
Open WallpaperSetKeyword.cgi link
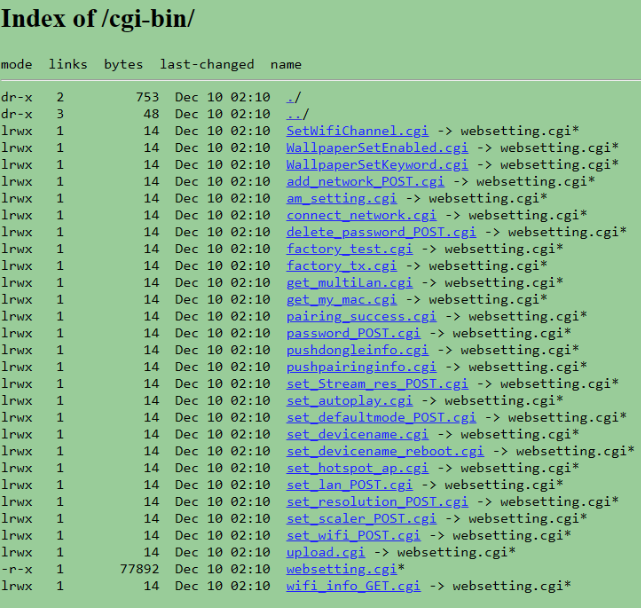click(377, 165)
